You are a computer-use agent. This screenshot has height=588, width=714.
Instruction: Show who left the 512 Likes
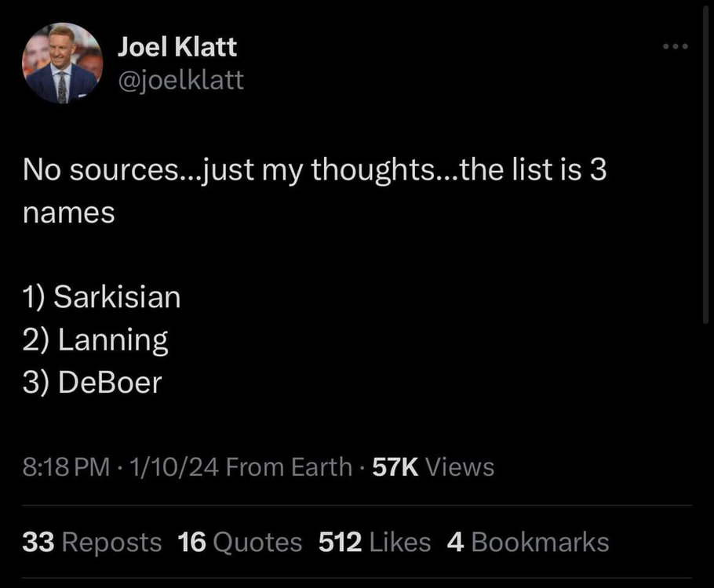374,542
